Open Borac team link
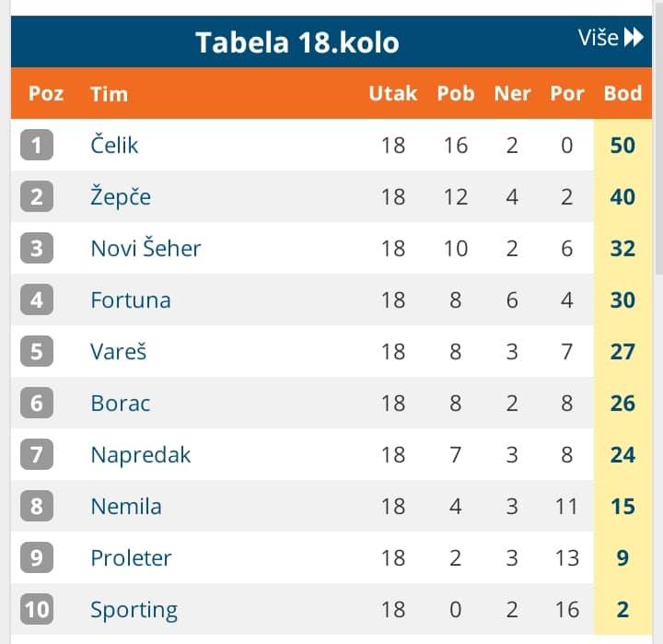This screenshot has height=644, width=663. (x=120, y=404)
